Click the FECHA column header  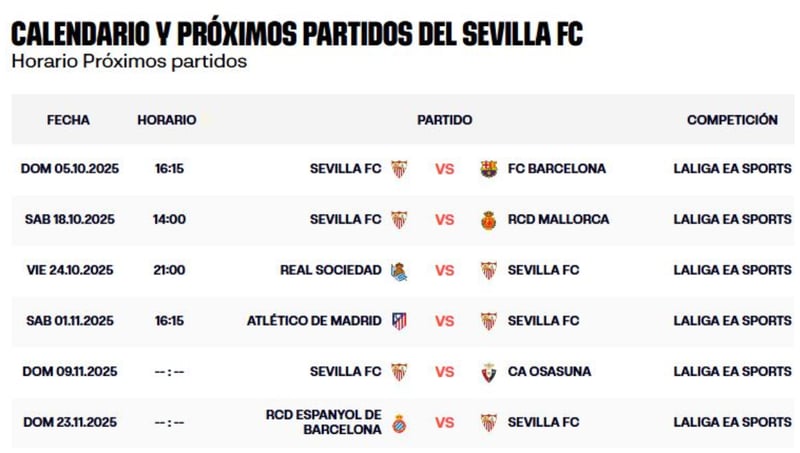point(68,120)
